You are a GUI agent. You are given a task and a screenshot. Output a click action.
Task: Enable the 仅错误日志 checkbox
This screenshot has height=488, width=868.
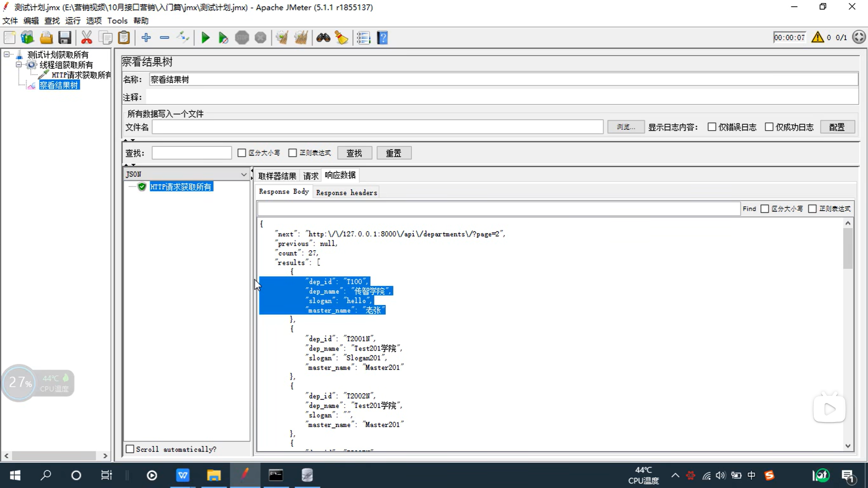pyautogui.click(x=712, y=127)
